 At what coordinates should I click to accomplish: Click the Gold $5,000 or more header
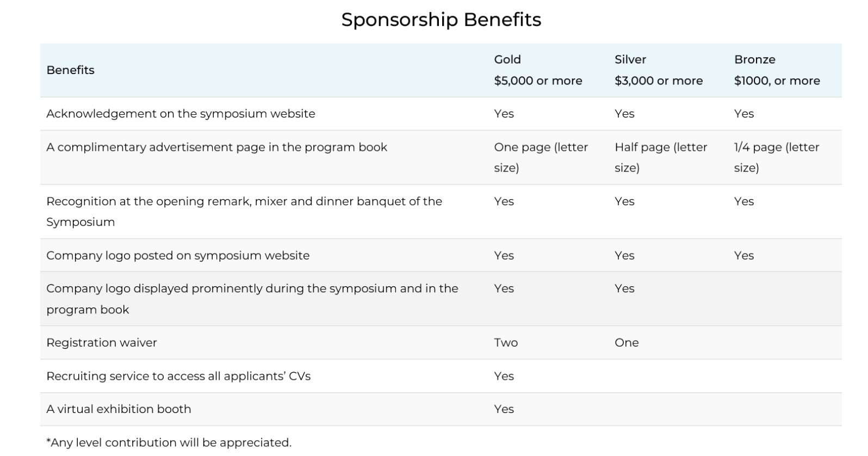coord(537,70)
